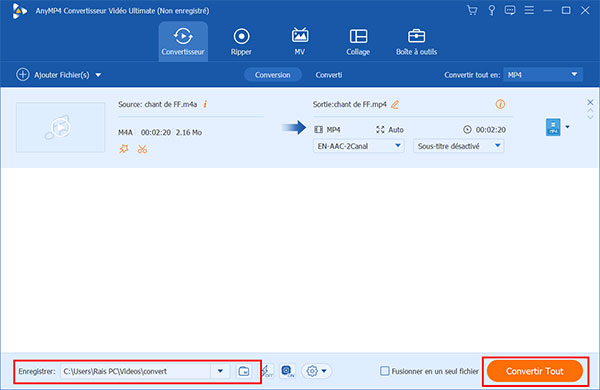Toggle the lightning acceleration OFF icon
This screenshot has height=390, width=600.
pos(267,371)
